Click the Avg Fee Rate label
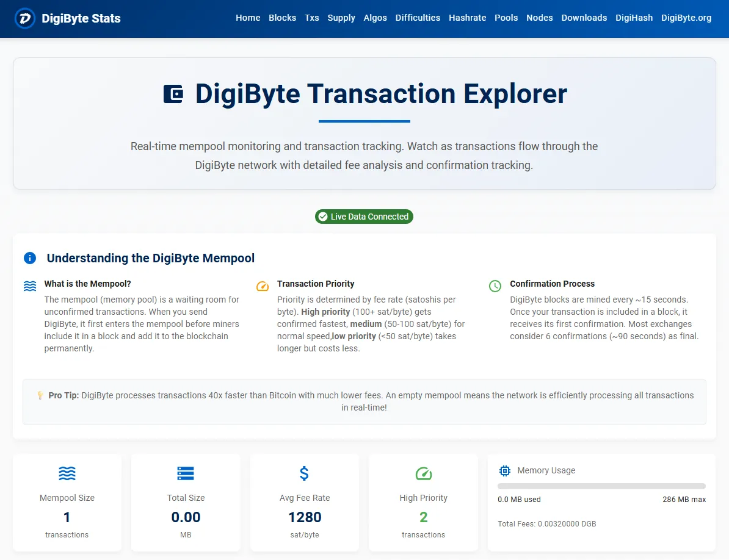 click(x=305, y=498)
